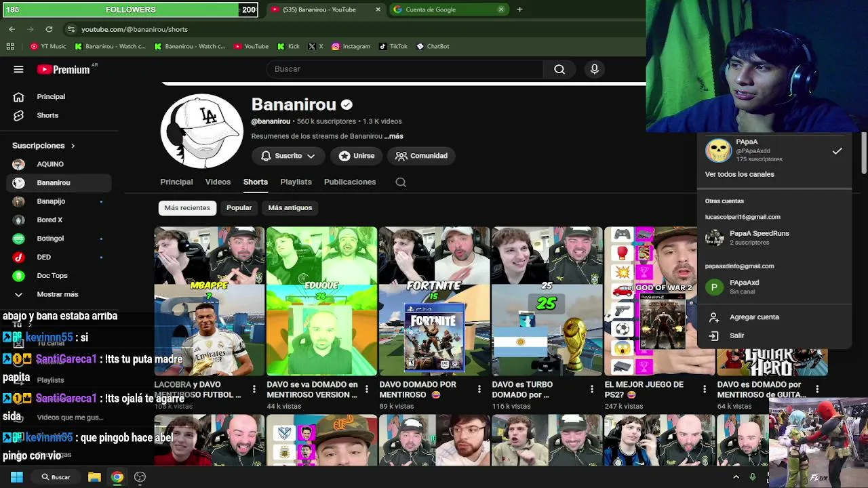Reload the current page
Viewport: 868px width, 488px height.
[49, 29]
